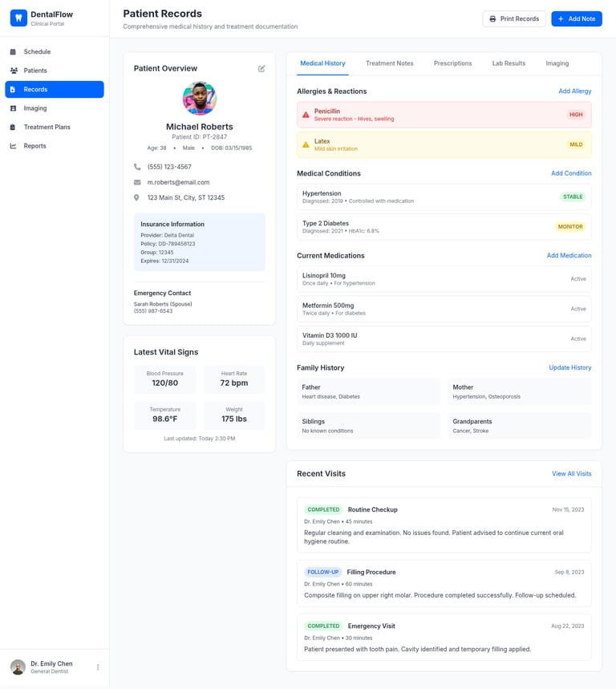Image resolution: width=616 pixels, height=689 pixels.
Task: Click the envelope icon beside m.roberts@email.com
Action: [x=137, y=182]
